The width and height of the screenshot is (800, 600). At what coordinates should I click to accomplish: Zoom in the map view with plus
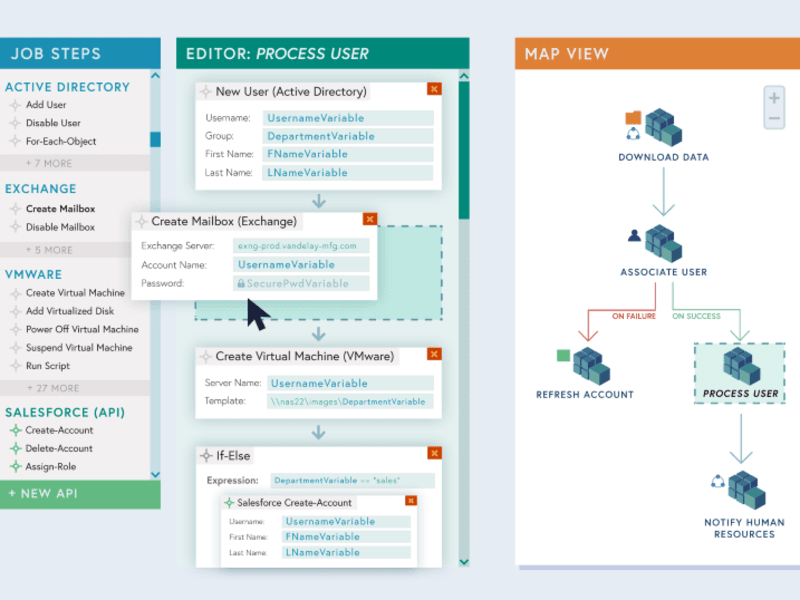pyautogui.click(x=774, y=97)
